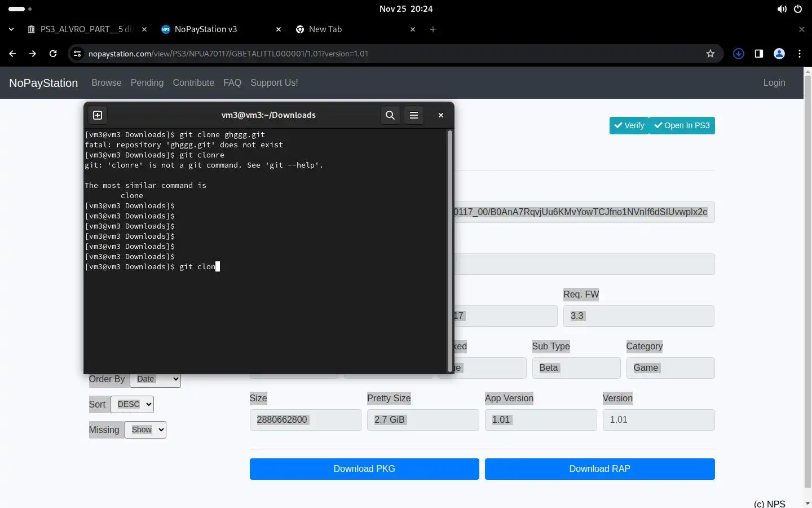The image size is (812, 508).
Task: Click the terminal search icon
Action: 390,115
